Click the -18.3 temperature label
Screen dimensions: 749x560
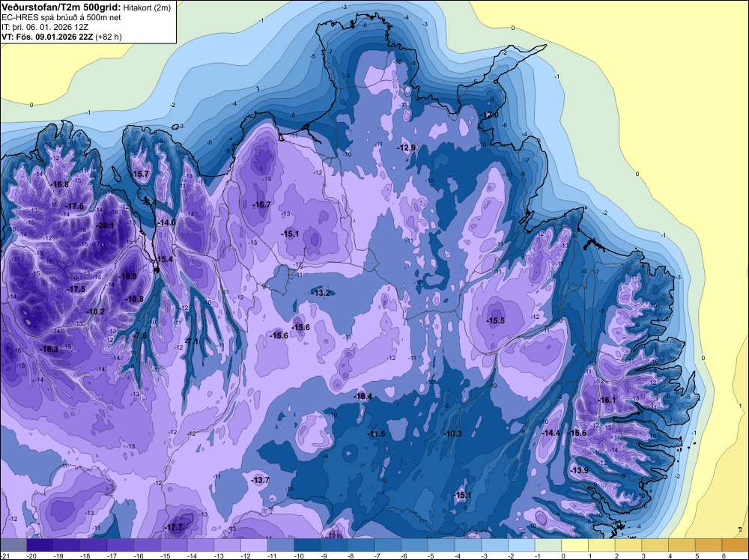[x=49, y=350]
